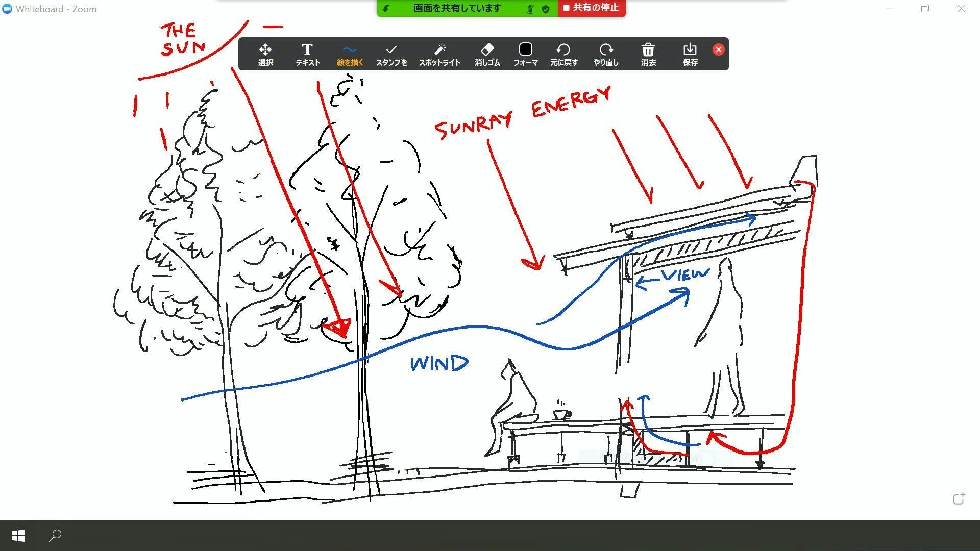Image resolution: width=980 pixels, height=551 pixels.
Task: Open Windows taskbar search
Action: [x=55, y=536]
